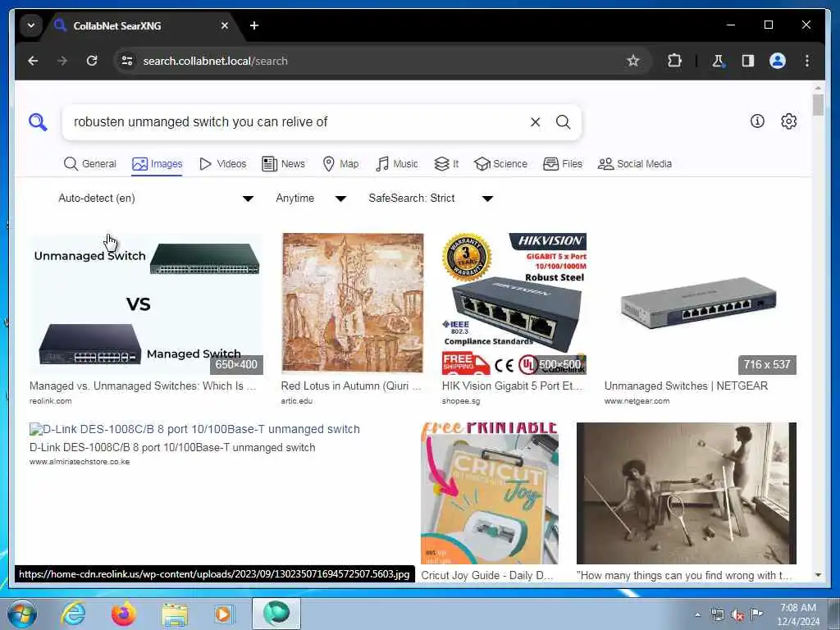Switch to News category

click(283, 164)
